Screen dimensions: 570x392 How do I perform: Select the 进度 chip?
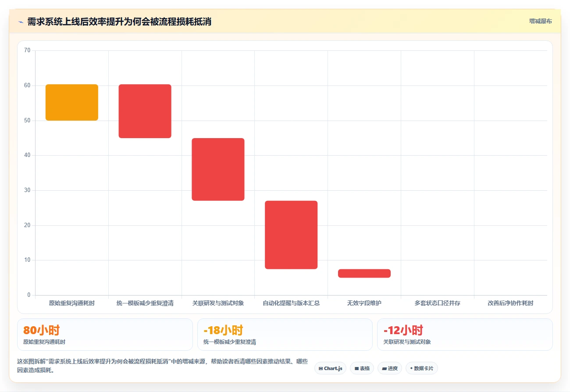point(389,368)
